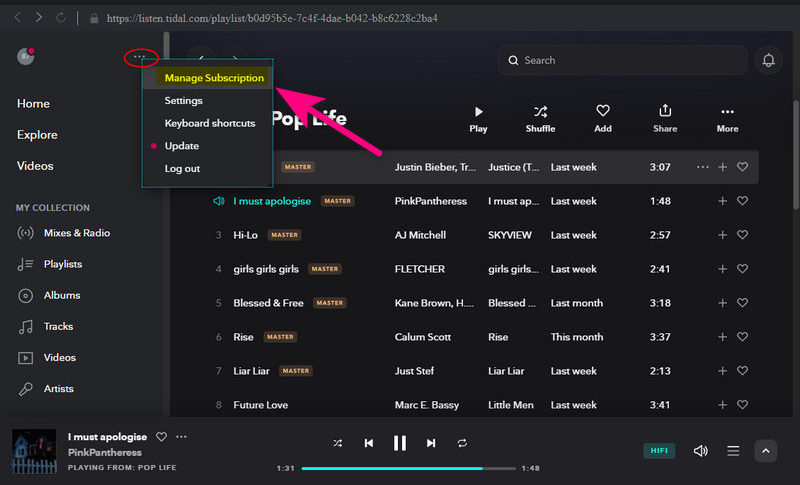Viewport: 800px width, 485px height.
Task: Pause the current song
Action: pos(400,443)
